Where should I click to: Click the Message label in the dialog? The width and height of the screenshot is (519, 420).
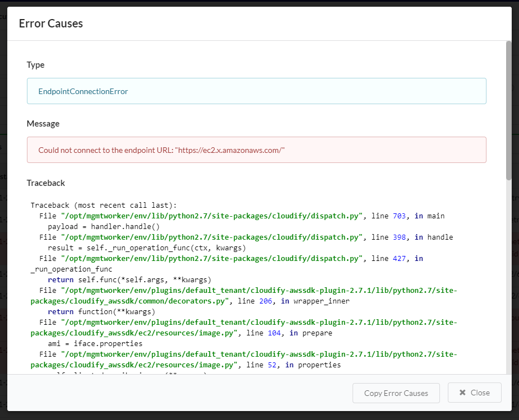[x=43, y=124]
